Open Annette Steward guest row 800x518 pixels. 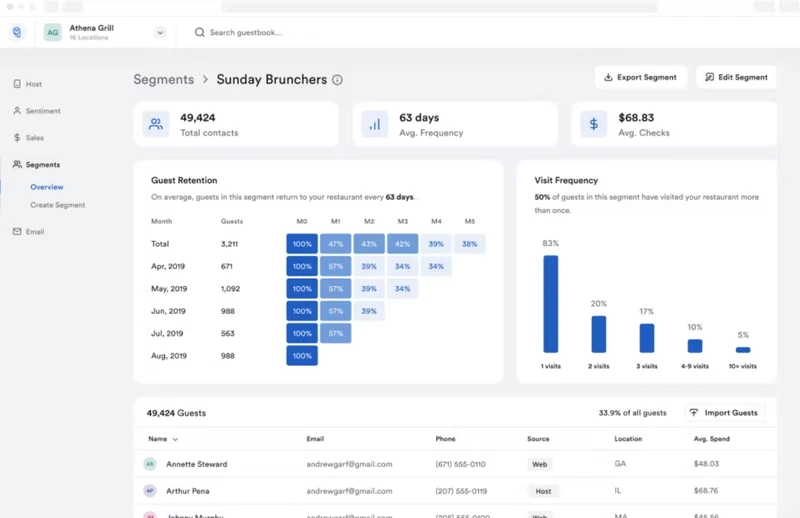click(455, 464)
